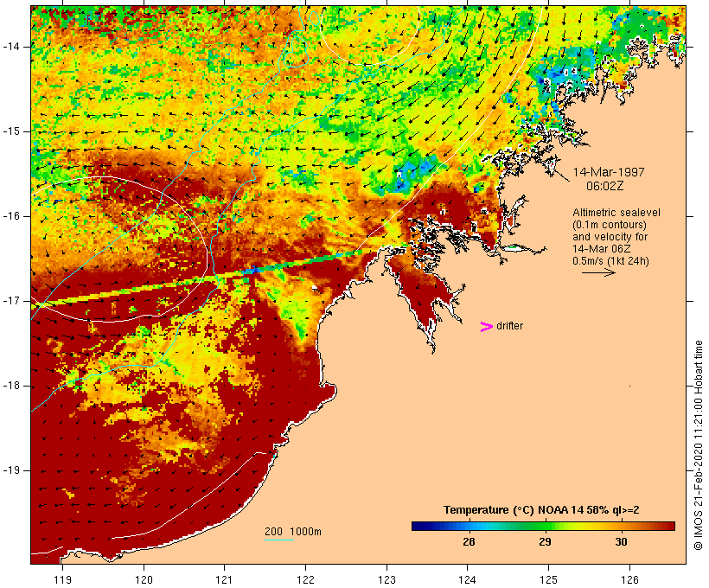
Task: Click the "(0.1m contours)" caption line
Action: click(610, 224)
